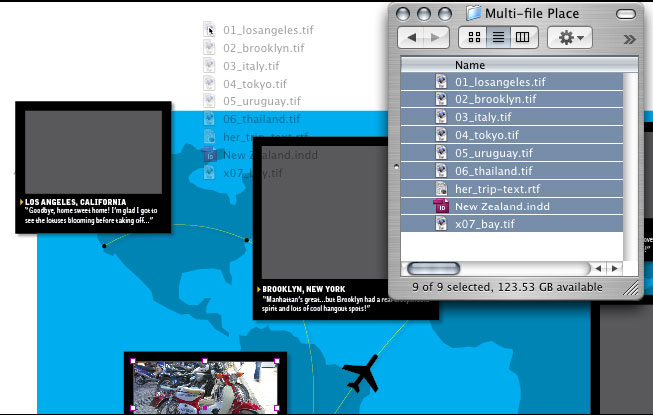
Task: Click the Brooklyn, New York image frame
Action: 345,212
